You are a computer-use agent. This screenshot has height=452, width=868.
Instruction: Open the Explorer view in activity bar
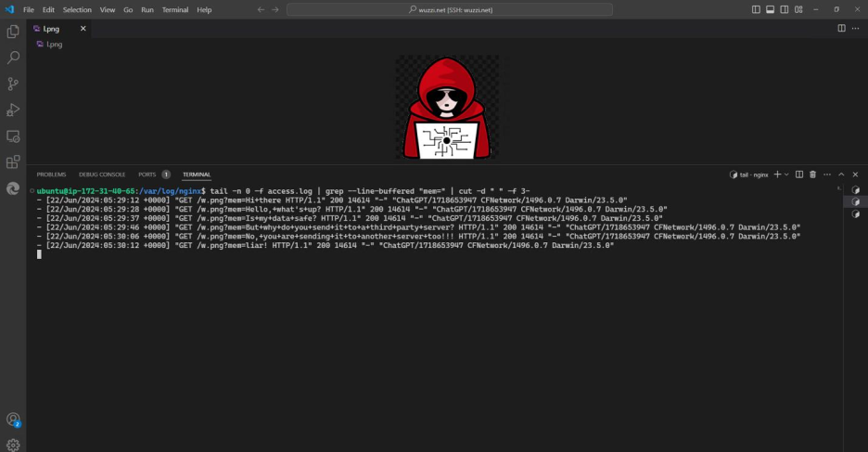coord(13,32)
